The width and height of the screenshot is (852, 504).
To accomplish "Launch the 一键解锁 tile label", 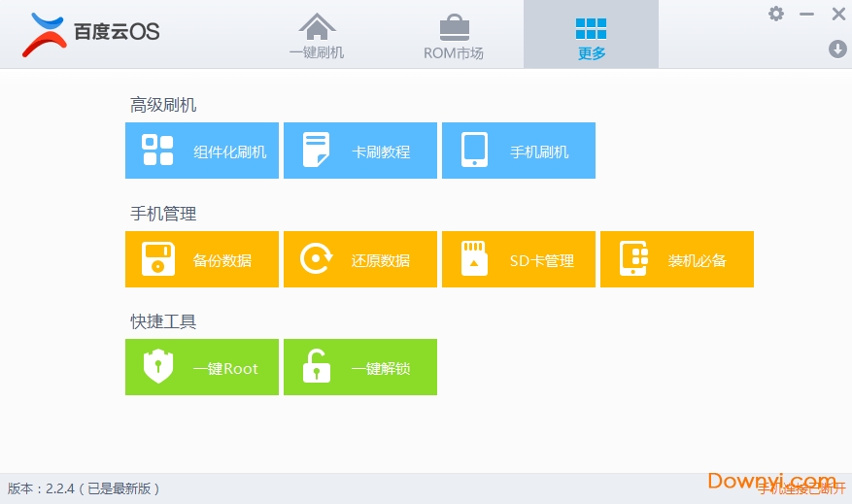I will [380, 369].
